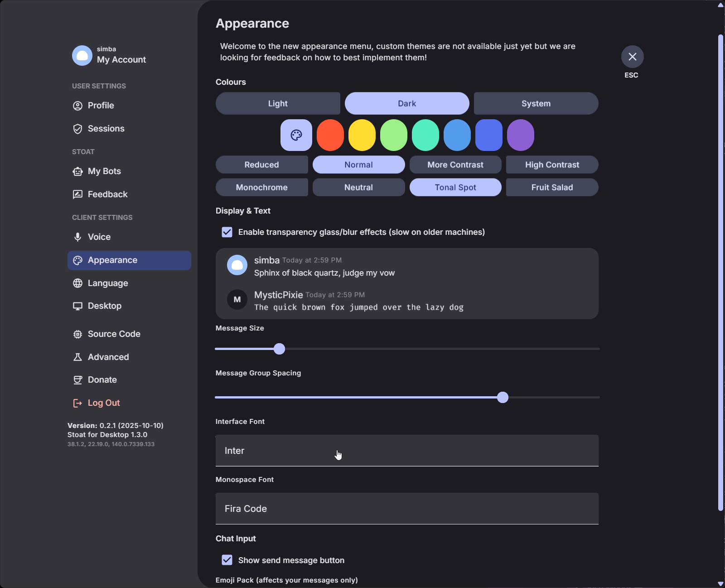The width and height of the screenshot is (725, 588).
Task: Select the Dark colour theme
Action: (407, 103)
